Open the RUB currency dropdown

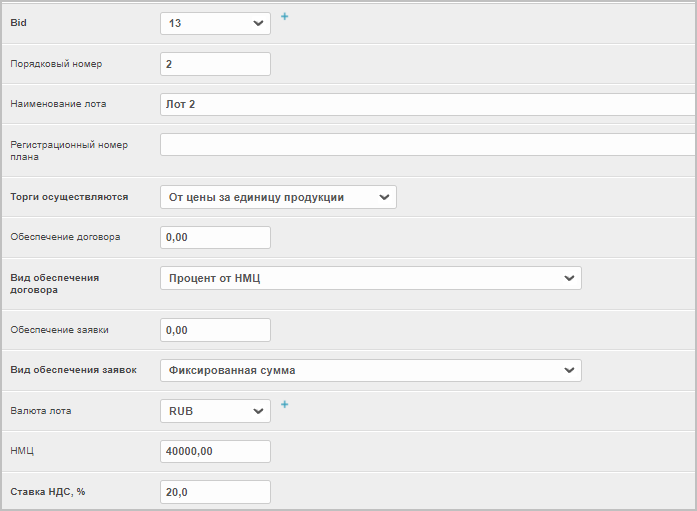pyautogui.click(x=215, y=410)
